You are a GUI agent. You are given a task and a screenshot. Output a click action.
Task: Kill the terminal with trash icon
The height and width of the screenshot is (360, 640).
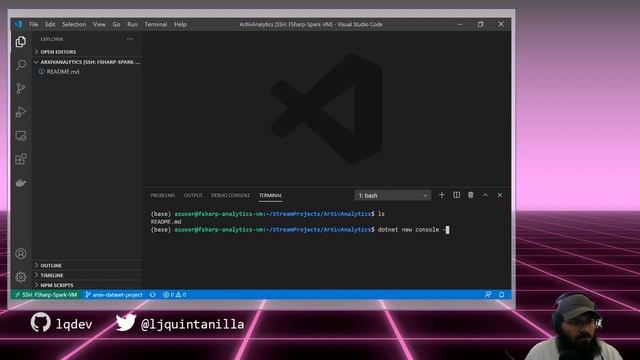coord(471,195)
